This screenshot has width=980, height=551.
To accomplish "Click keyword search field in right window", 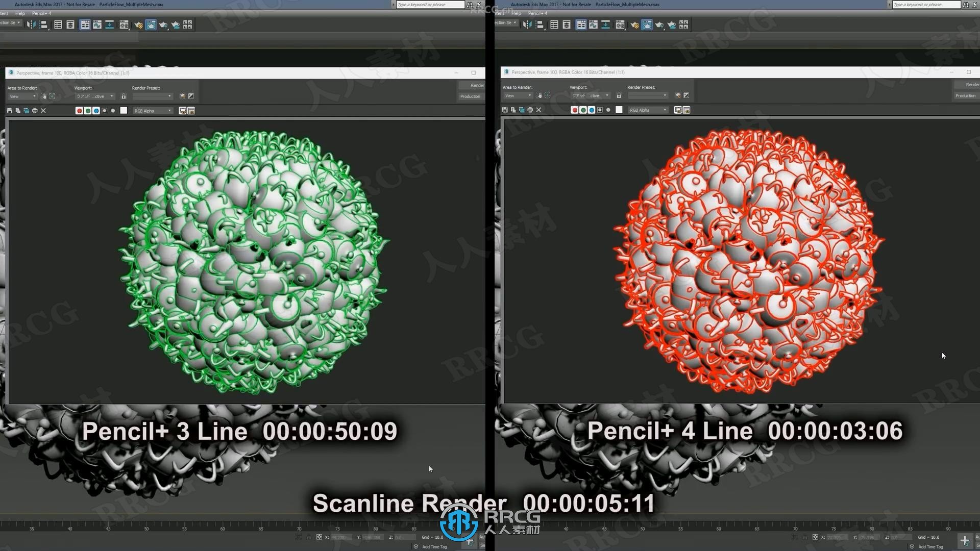I will click(x=926, y=5).
